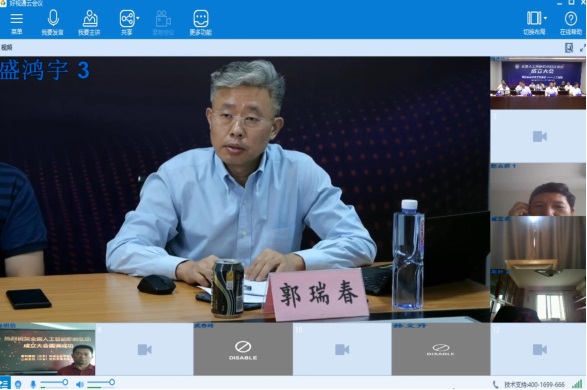Click the first DISABLE video tile
Image resolution: width=587 pixels, height=390 pixels.
click(x=243, y=350)
